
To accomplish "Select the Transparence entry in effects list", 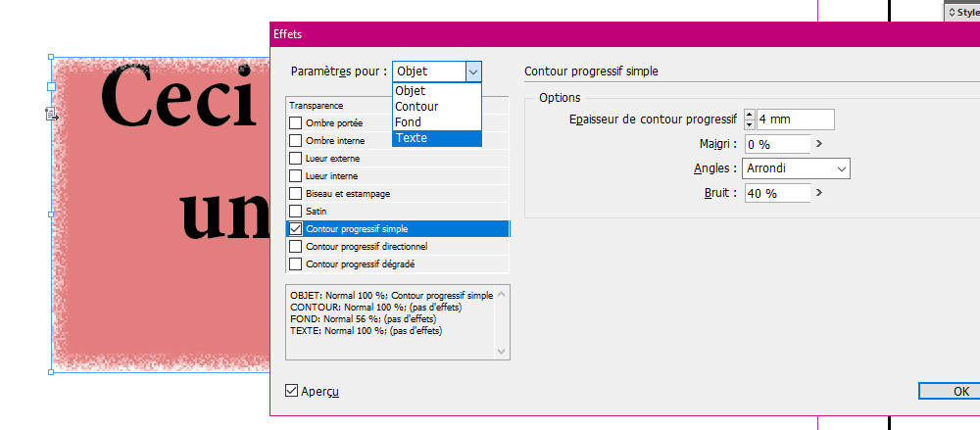I will 398,106.
